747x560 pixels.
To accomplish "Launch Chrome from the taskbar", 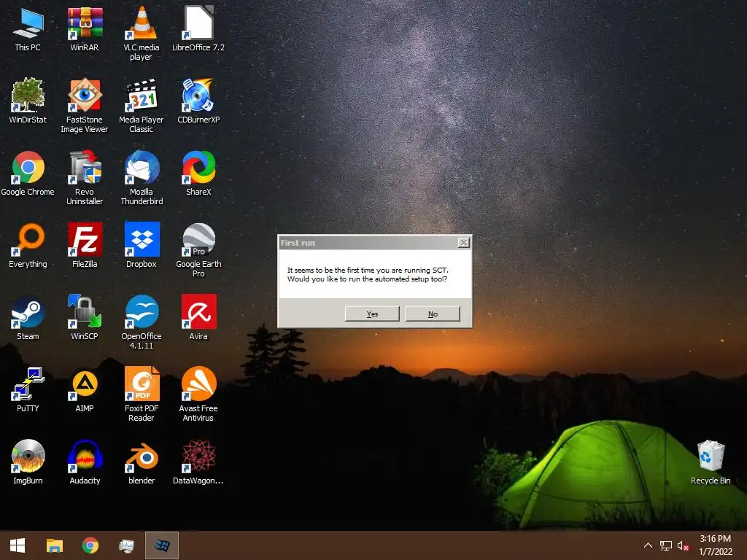I will [x=90, y=545].
